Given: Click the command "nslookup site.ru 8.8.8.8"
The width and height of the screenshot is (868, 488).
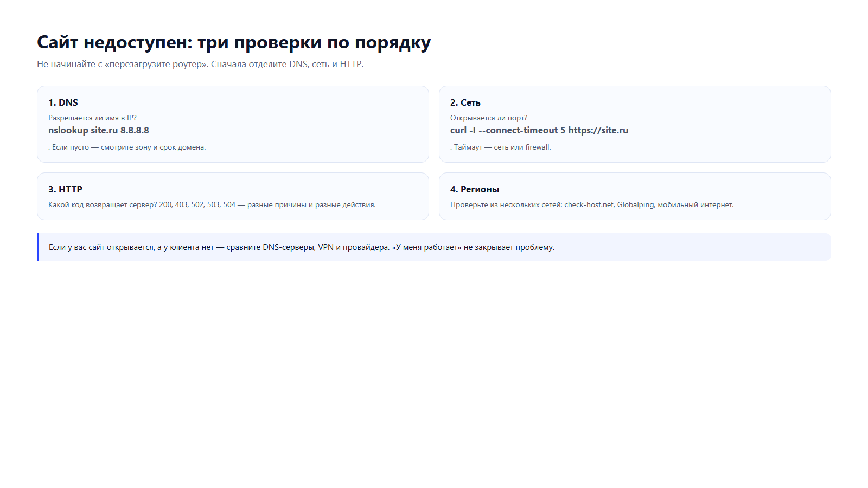Looking at the screenshot, I should tap(99, 130).
